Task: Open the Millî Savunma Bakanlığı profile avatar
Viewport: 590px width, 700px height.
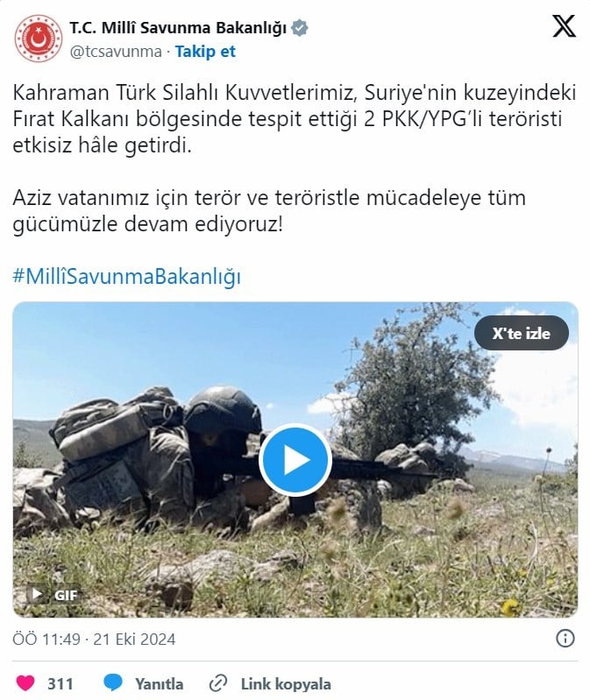Action: [38, 38]
